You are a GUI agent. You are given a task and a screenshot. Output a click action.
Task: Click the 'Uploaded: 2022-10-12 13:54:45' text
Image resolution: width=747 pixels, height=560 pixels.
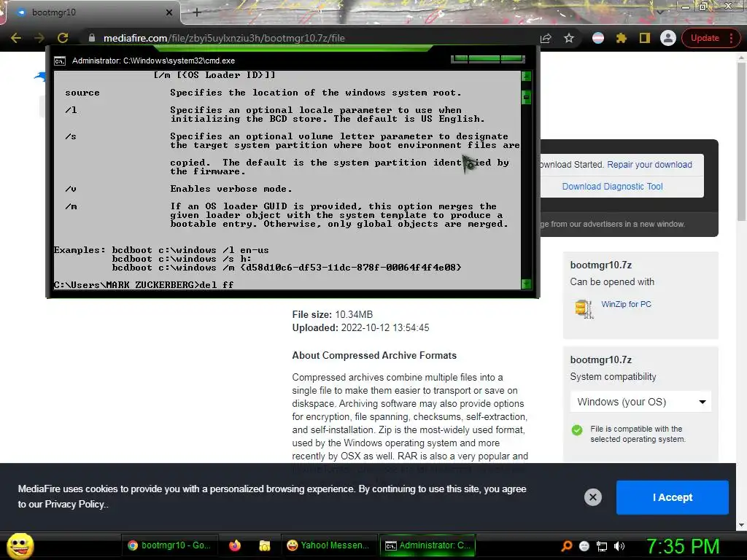coord(360,328)
